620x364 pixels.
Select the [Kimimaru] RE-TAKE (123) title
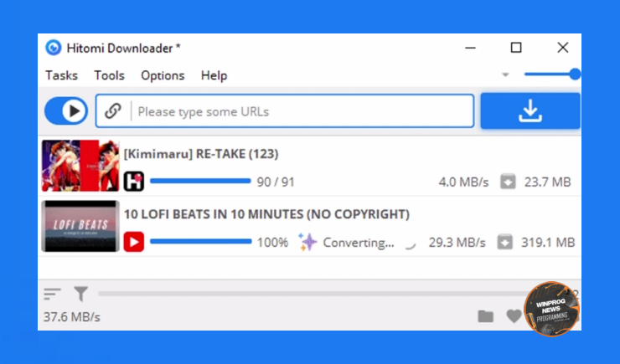click(x=201, y=154)
